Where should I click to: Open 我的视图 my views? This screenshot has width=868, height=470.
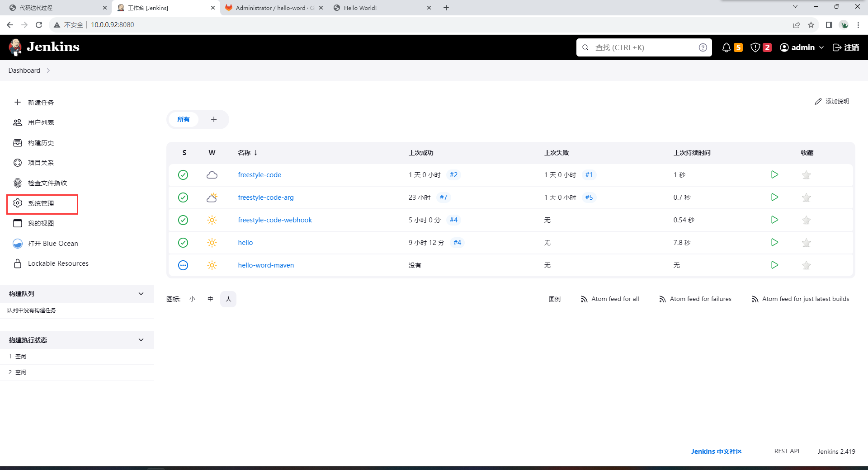click(x=34, y=223)
